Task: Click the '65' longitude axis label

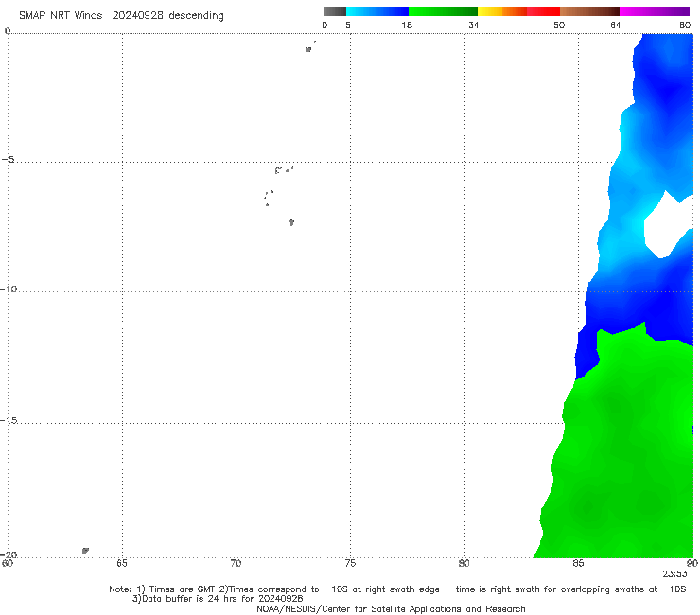Action: pyautogui.click(x=122, y=563)
